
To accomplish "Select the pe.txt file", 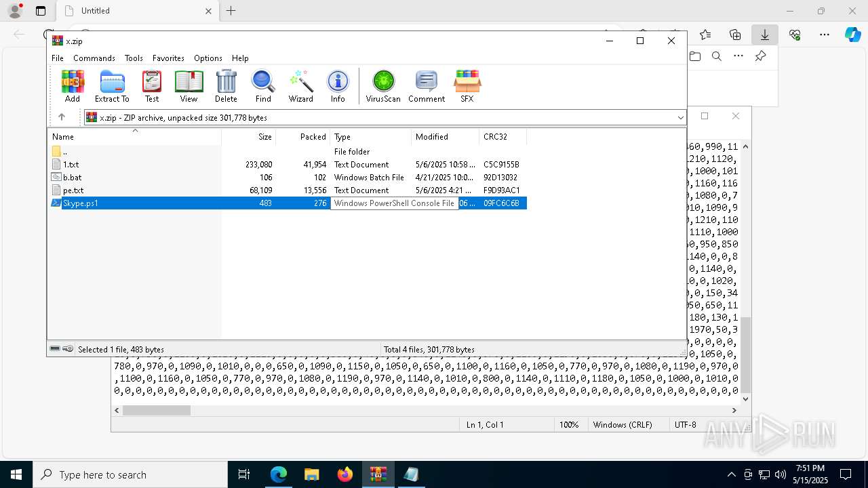I will [x=288, y=190].
